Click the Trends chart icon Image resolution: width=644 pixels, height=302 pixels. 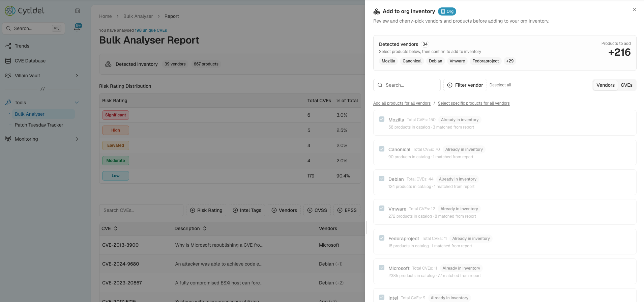click(8, 46)
